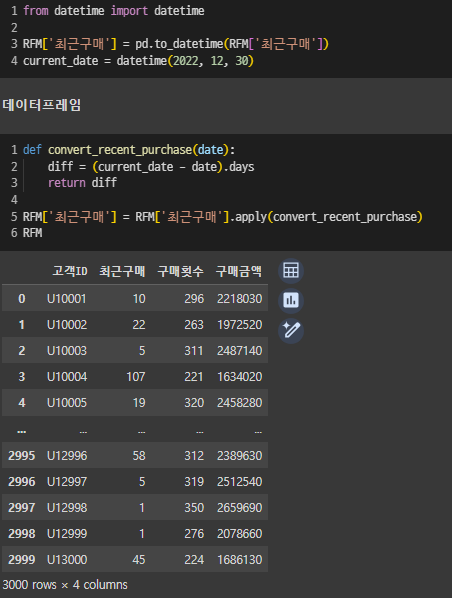Screen dimensions: 452x598
Task: Convert dataframe to interactive table icon
Action: 291,271
